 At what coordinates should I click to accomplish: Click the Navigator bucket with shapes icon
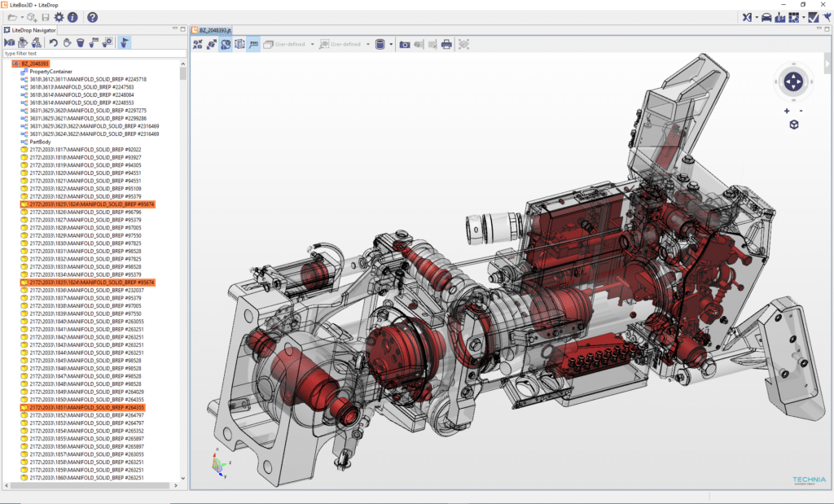pyautogui.click(x=36, y=42)
